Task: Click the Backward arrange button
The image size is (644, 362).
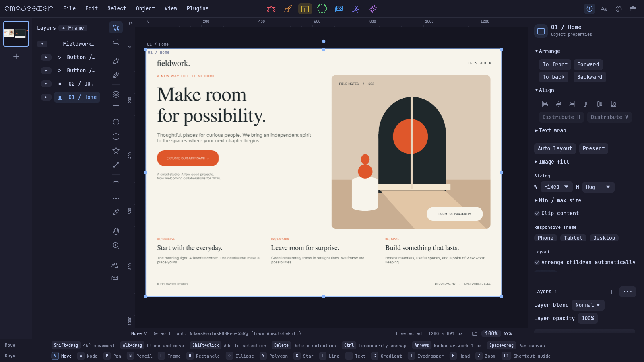Action: (590, 77)
